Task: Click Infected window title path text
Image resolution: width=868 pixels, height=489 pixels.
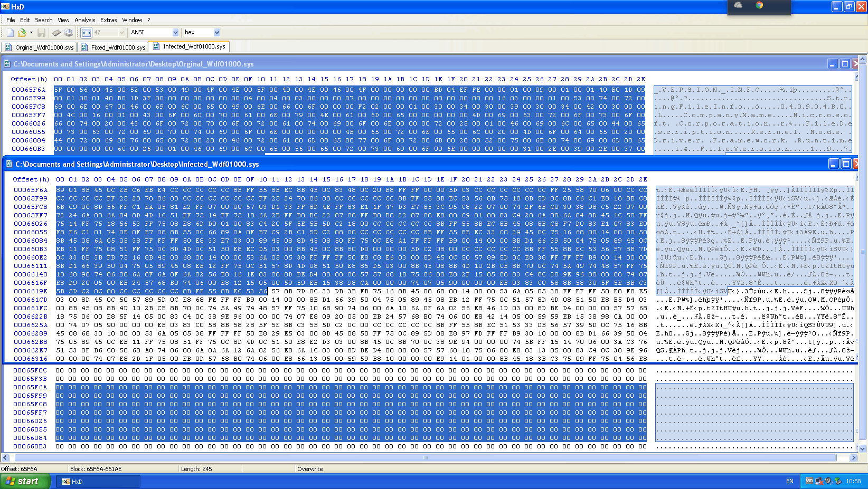Action: point(137,164)
